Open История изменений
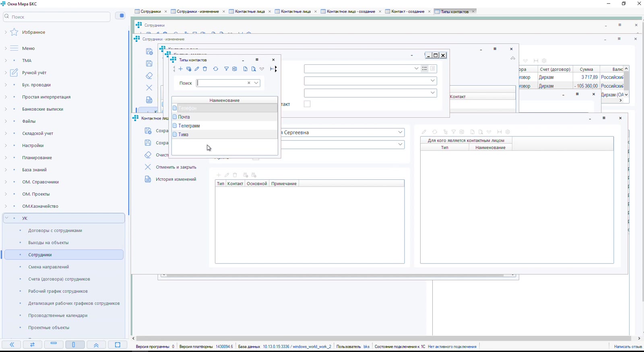Image resolution: width=644 pixels, height=352 pixels. [x=176, y=179]
